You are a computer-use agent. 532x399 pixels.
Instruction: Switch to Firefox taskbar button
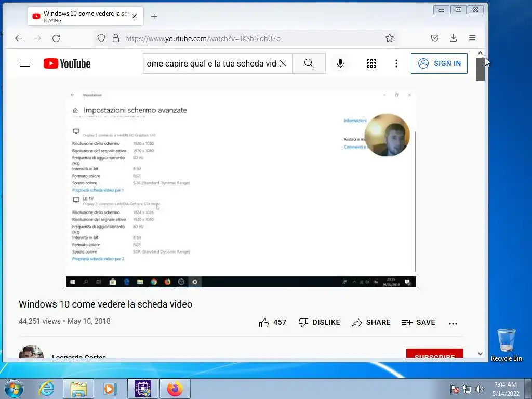point(175,389)
